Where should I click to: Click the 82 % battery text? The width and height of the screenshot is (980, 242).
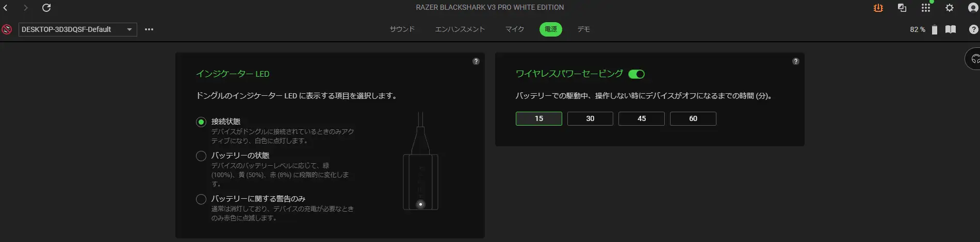[x=918, y=30]
